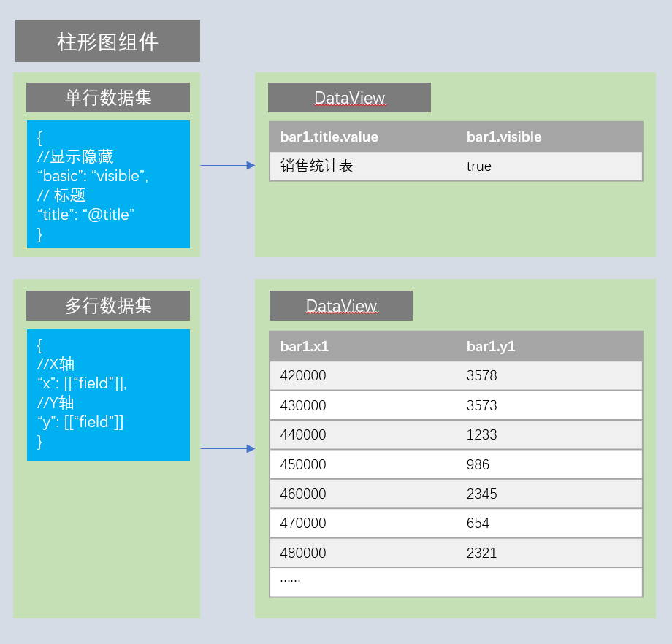
Task: Click the 3578 value cell
Action: click(482, 376)
